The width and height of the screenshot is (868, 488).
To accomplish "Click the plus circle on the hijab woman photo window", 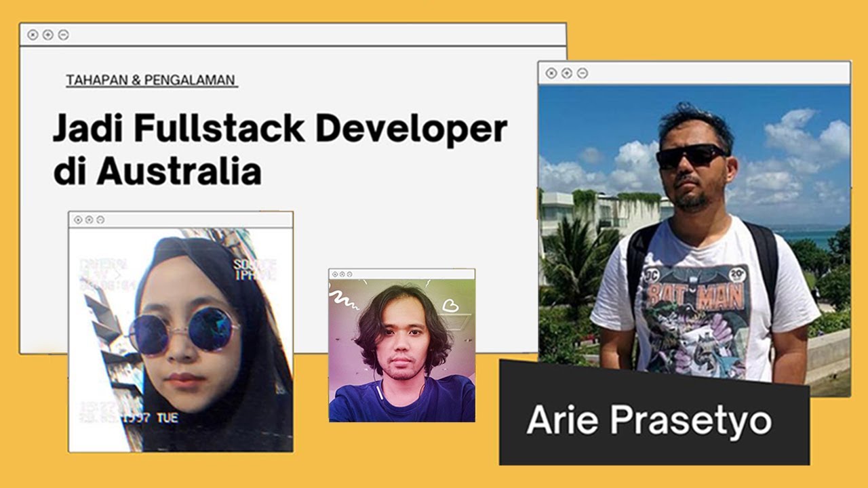I will [x=89, y=220].
